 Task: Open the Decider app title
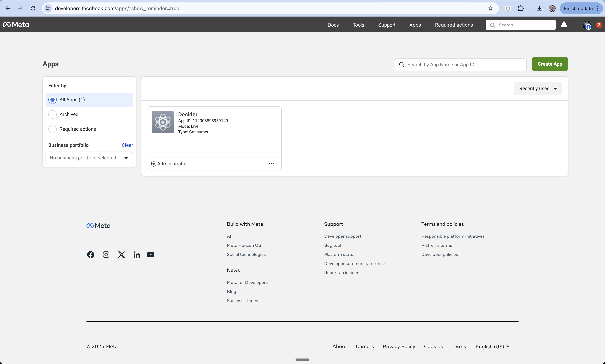click(x=188, y=115)
